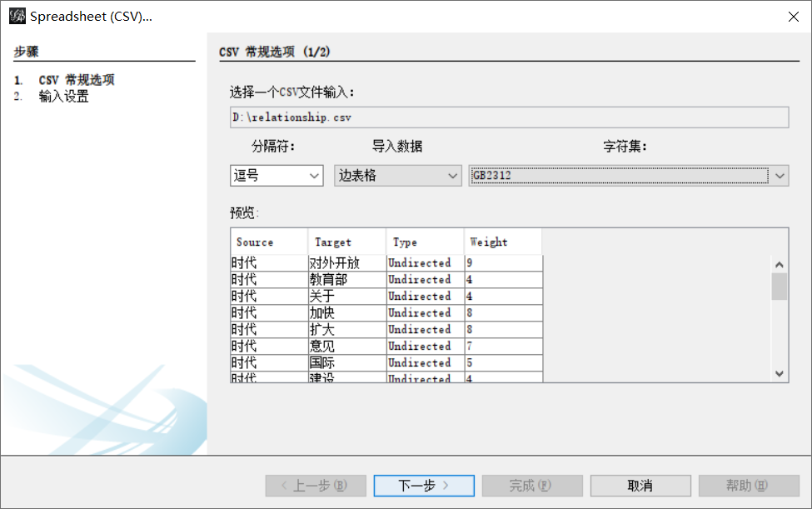The image size is (812, 509).
Task: Select the 加快 target cell
Action: [347, 312]
